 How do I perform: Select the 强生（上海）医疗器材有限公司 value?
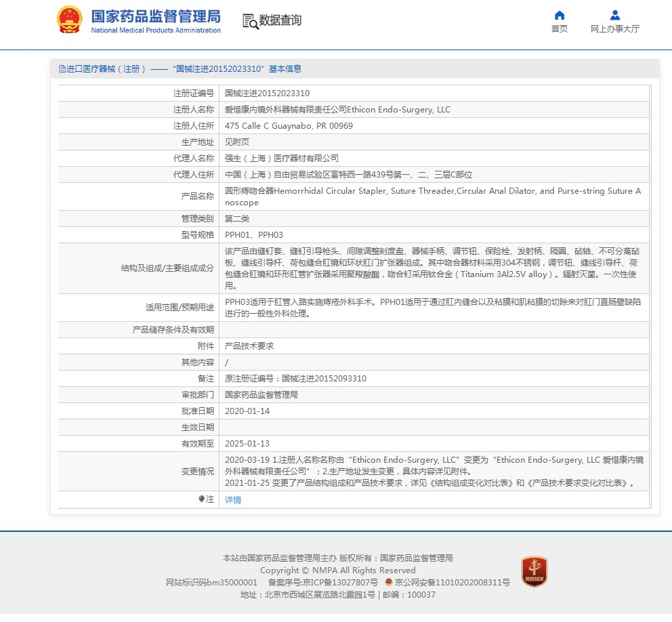tap(282, 159)
